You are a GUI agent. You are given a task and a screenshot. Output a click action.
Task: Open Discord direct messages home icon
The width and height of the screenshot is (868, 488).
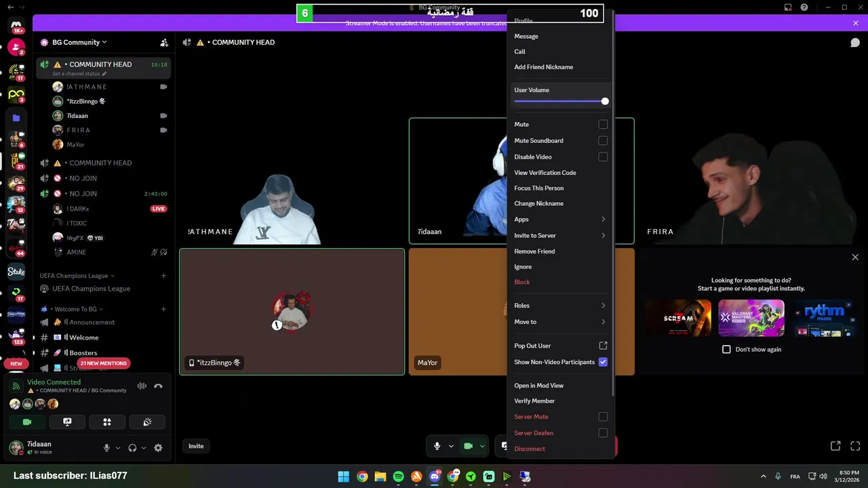coord(16,26)
